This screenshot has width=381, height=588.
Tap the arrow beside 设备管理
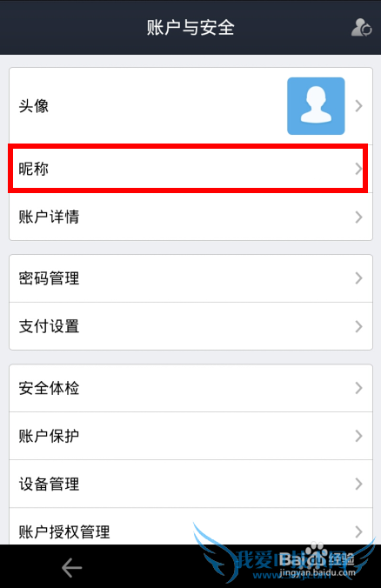coord(359,484)
